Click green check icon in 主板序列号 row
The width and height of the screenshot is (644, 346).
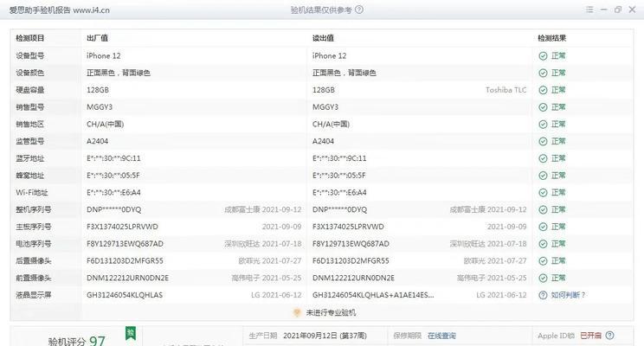[x=543, y=227]
